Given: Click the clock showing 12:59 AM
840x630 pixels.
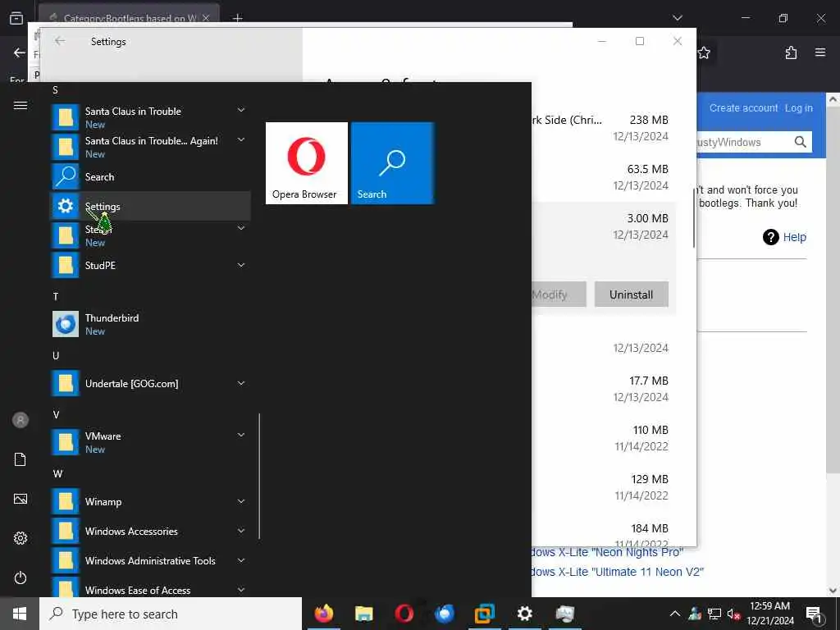Looking at the screenshot, I should 769,614.
